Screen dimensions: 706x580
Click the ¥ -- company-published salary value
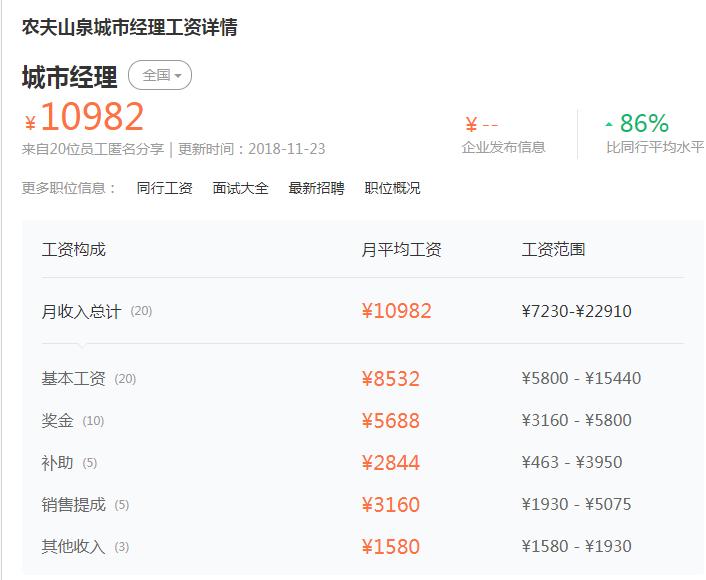pos(482,124)
